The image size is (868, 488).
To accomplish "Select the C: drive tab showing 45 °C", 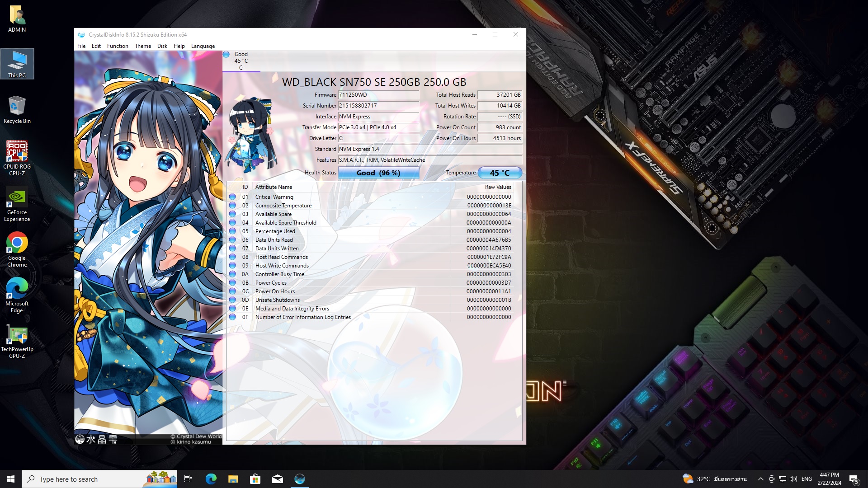I will (x=241, y=61).
